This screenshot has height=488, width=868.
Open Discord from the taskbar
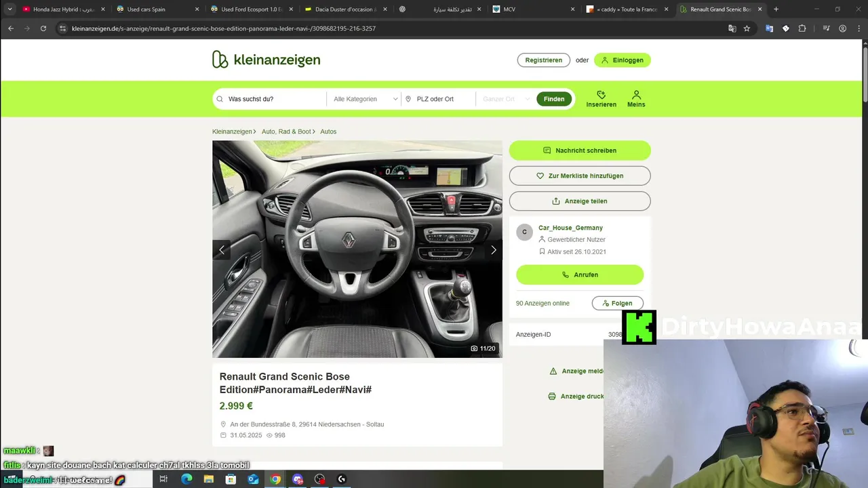(x=298, y=479)
